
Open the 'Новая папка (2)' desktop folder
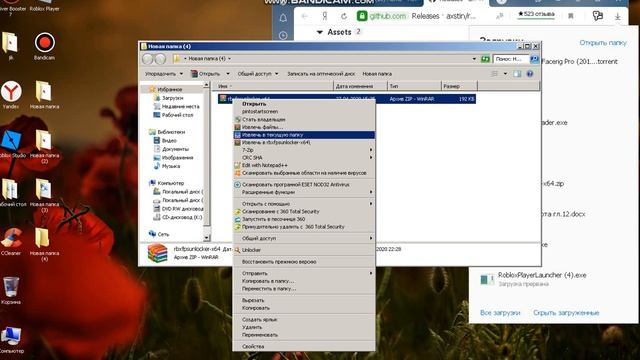(44, 146)
